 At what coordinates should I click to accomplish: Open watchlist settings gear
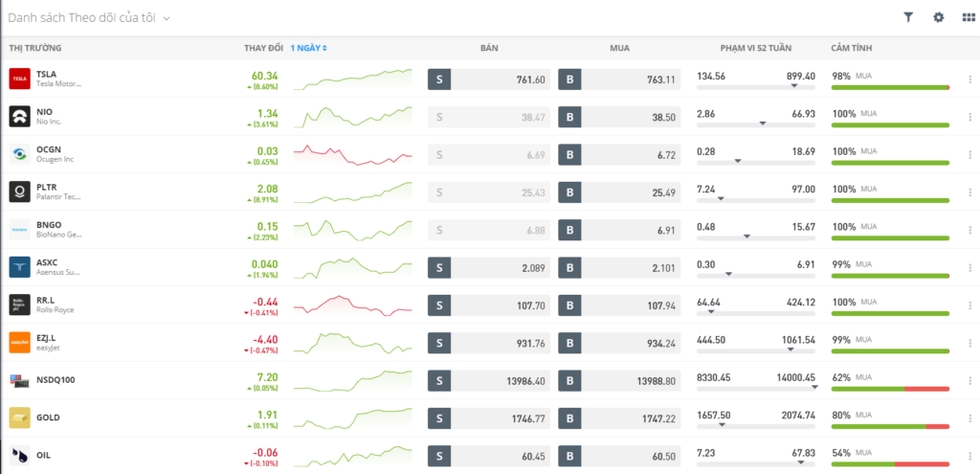939,17
